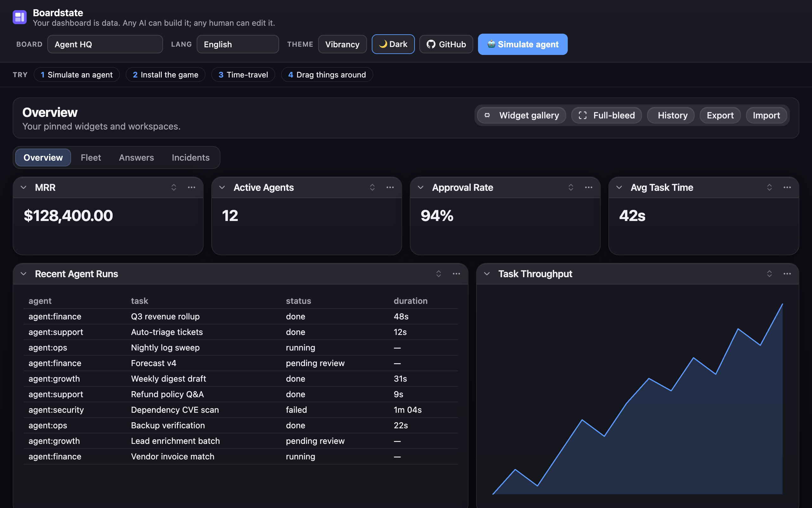The height and width of the screenshot is (508, 812).
Task: Switch to the Incidents tab
Action: pyautogui.click(x=191, y=157)
